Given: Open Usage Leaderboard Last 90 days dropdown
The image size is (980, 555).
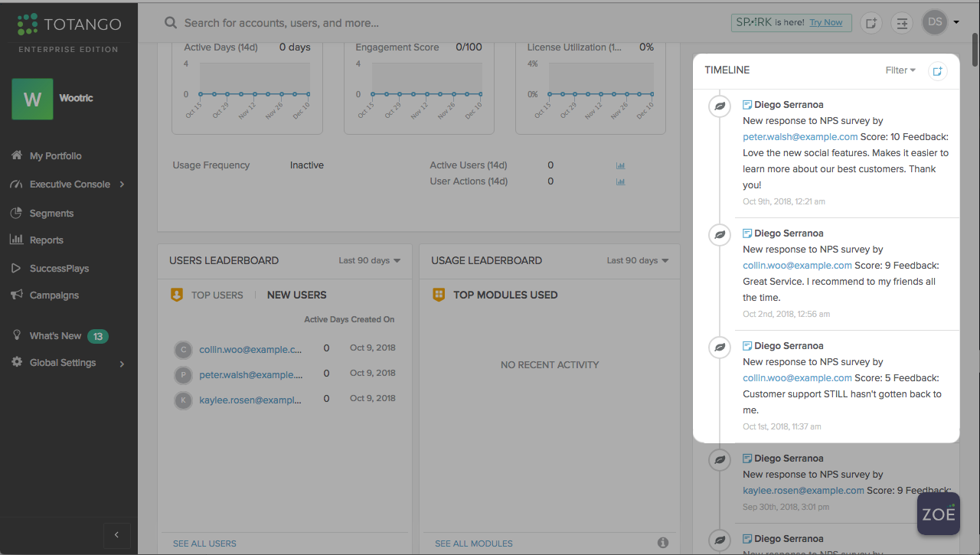Looking at the screenshot, I should pos(638,261).
